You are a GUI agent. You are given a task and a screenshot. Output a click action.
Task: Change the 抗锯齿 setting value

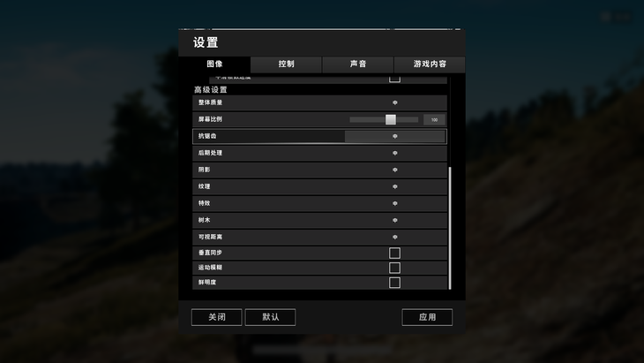(395, 137)
